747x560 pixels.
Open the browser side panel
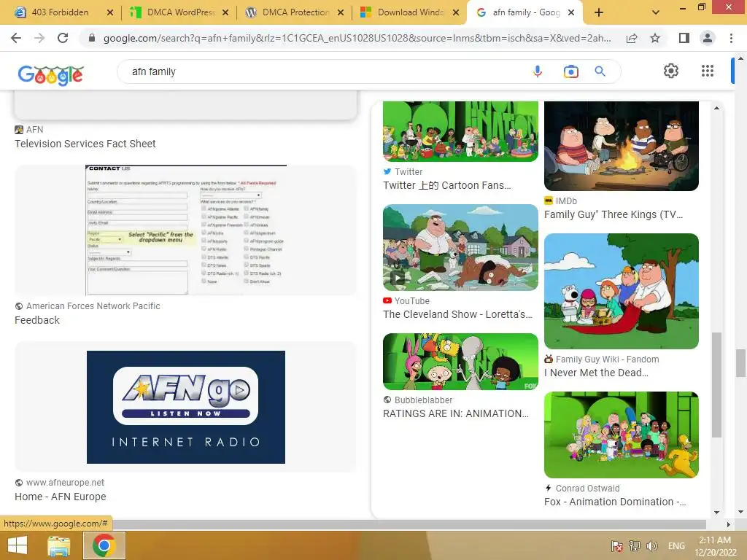[x=684, y=38]
